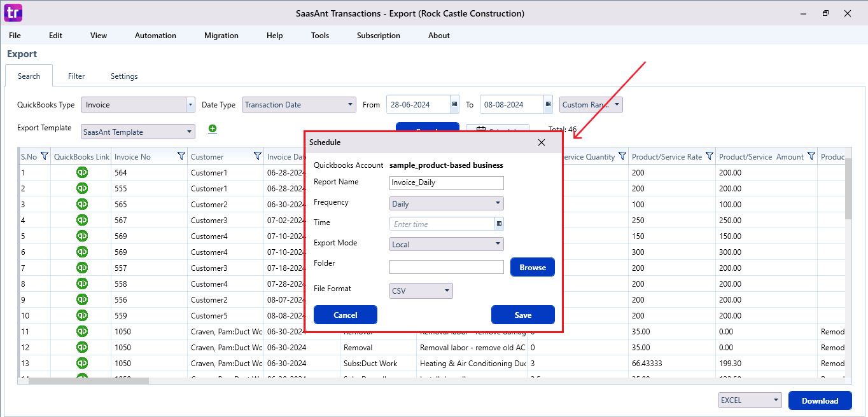This screenshot has width=868, height=417.
Task: Click the Product/Service Amount filter icon
Action: [x=811, y=156]
